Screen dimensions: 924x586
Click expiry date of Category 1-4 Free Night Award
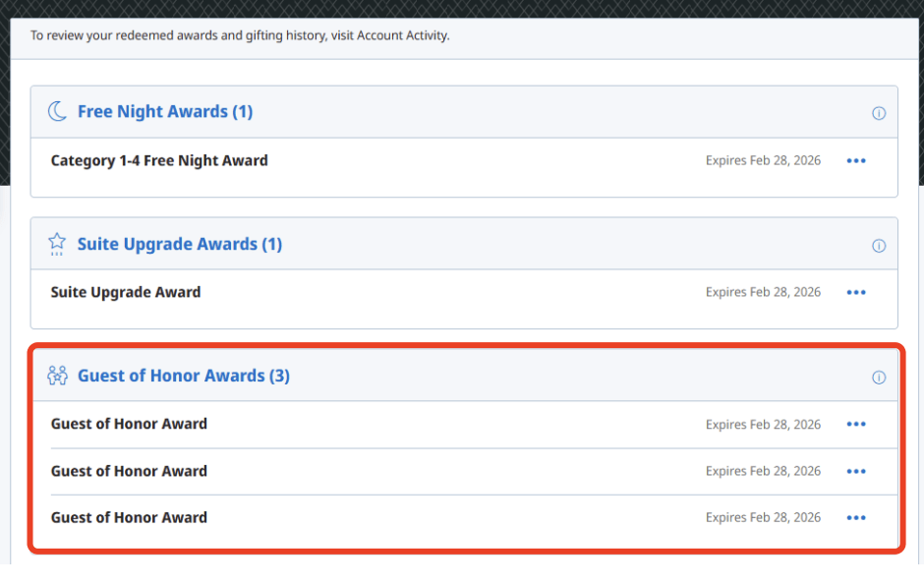tap(763, 161)
